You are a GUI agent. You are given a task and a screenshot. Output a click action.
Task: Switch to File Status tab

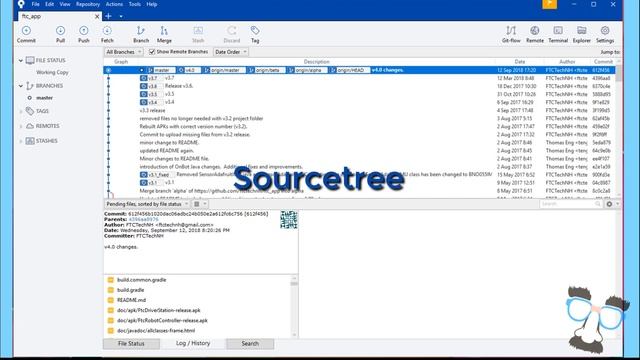pos(131,344)
